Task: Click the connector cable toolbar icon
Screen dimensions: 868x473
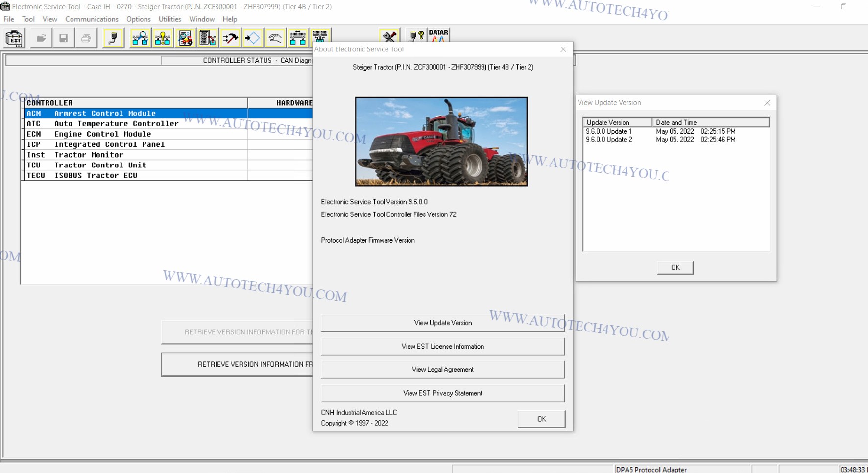Action: (x=113, y=38)
